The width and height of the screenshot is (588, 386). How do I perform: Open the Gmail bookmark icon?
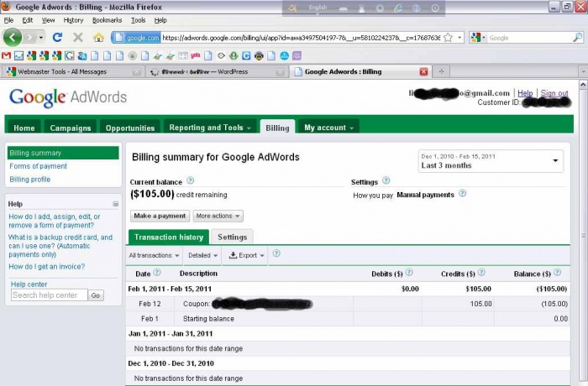coord(6,56)
